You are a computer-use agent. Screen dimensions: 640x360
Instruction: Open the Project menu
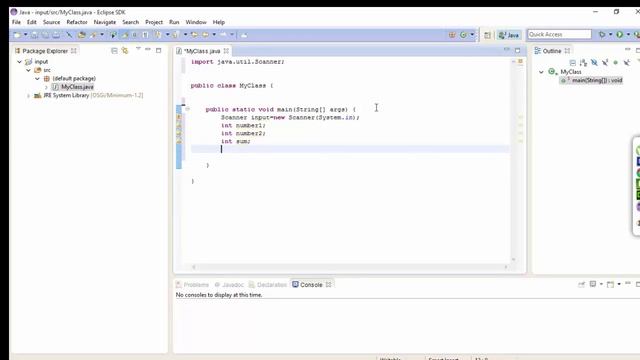coord(154,22)
